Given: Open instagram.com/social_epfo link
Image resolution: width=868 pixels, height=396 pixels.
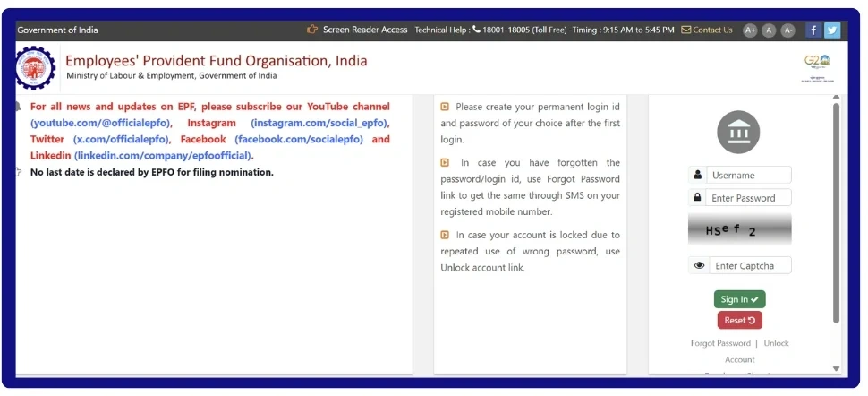Looking at the screenshot, I should (319, 123).
